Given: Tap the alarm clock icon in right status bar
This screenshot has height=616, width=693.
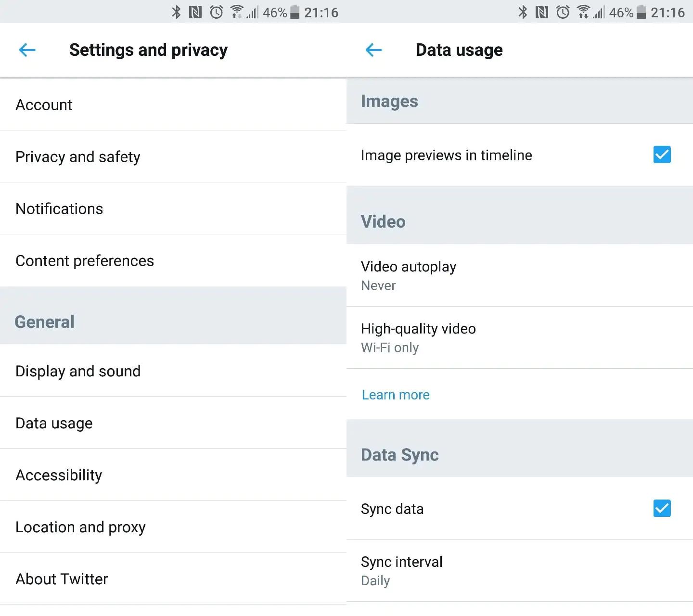Looking at the screenshot, I should [x=563, y=12].
